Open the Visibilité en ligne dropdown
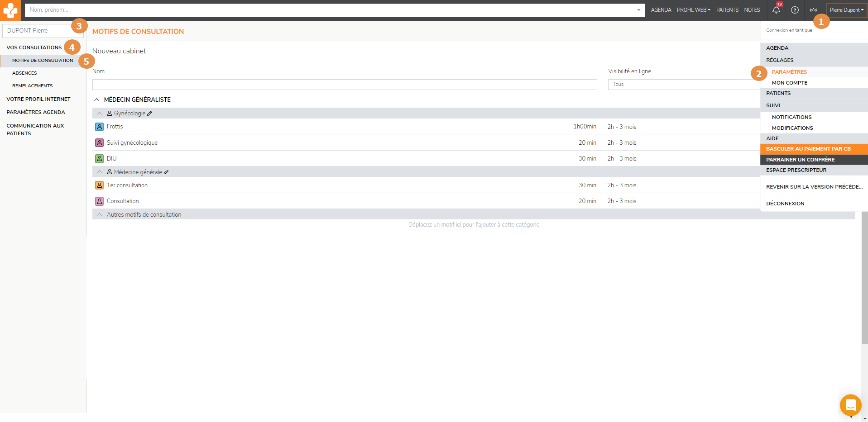 (x=684, y=85)
